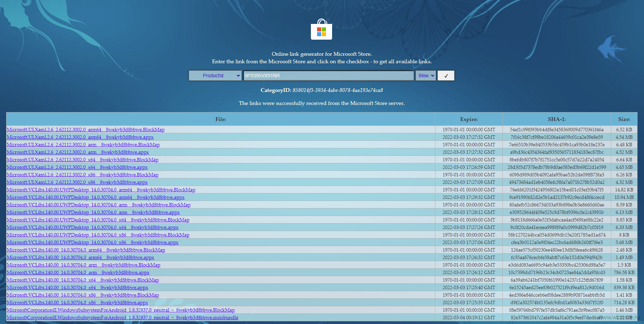Click the SHA-1 column header
This screenshot has height=324, width=644.
557,119
